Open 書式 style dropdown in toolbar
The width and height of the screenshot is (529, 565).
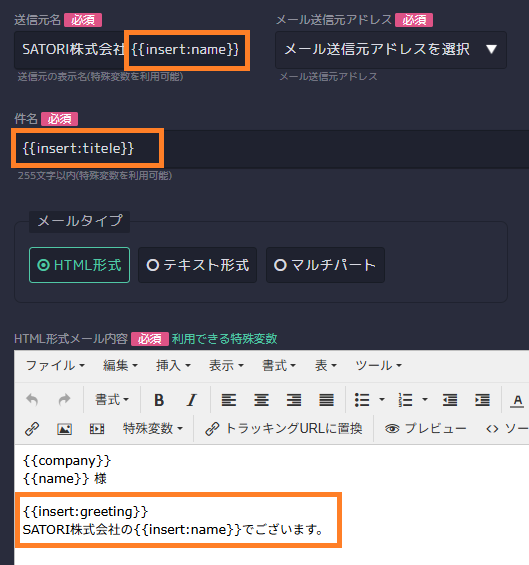tap(112, 400)
